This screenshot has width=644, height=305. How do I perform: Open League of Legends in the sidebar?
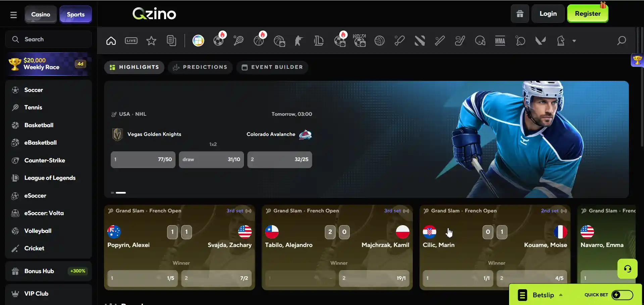tap(49, 178)
